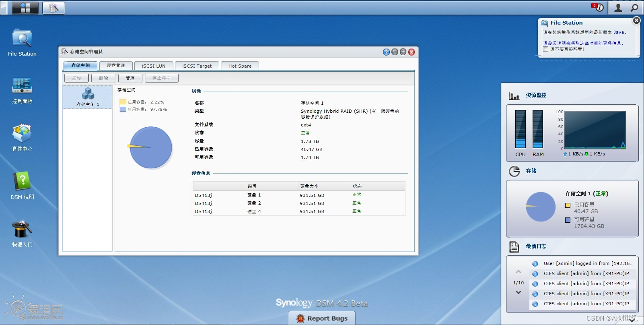This screenshot has width=644, height=325.
Task: Click yellow 已用容量 swatch in storage widget
Action: click(568, 205)
